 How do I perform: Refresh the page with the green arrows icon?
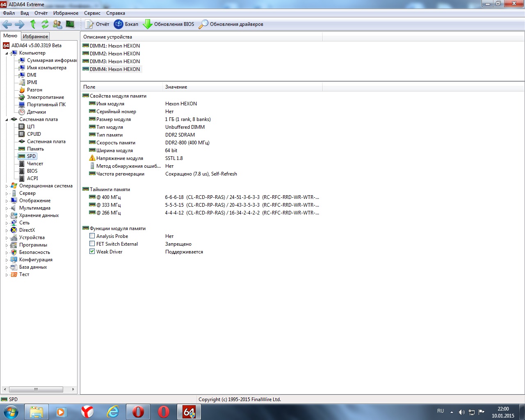click(x=45, y=24)
